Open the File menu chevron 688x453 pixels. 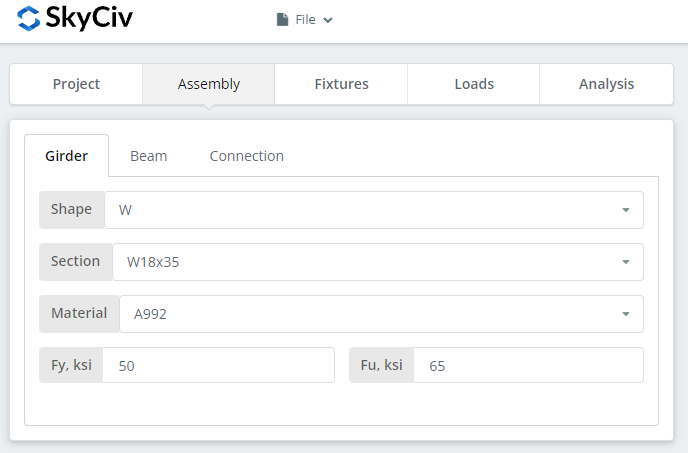tap(328, 20)
